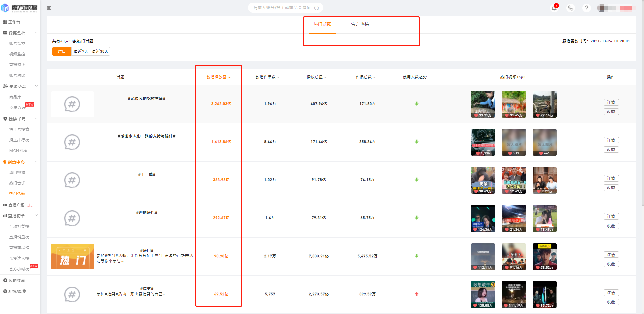
Task: Collapse the sidebar with the hamburger icon
Action: (49, 8)
